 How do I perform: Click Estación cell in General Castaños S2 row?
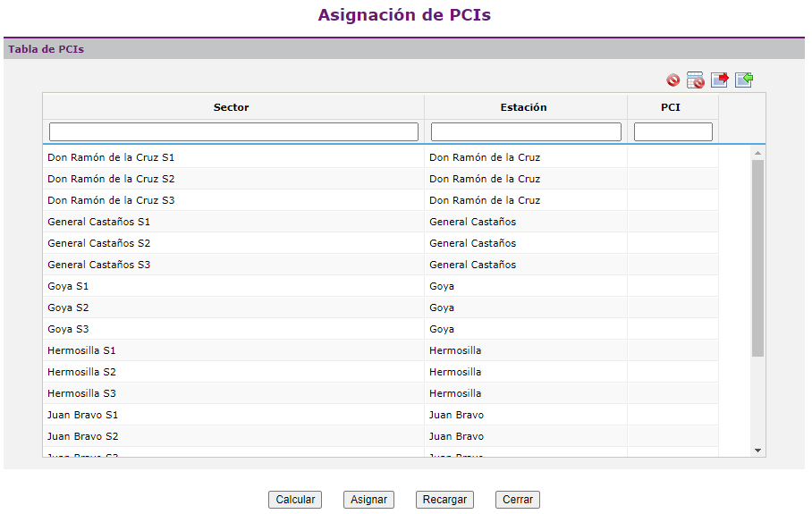coord(526,243)
